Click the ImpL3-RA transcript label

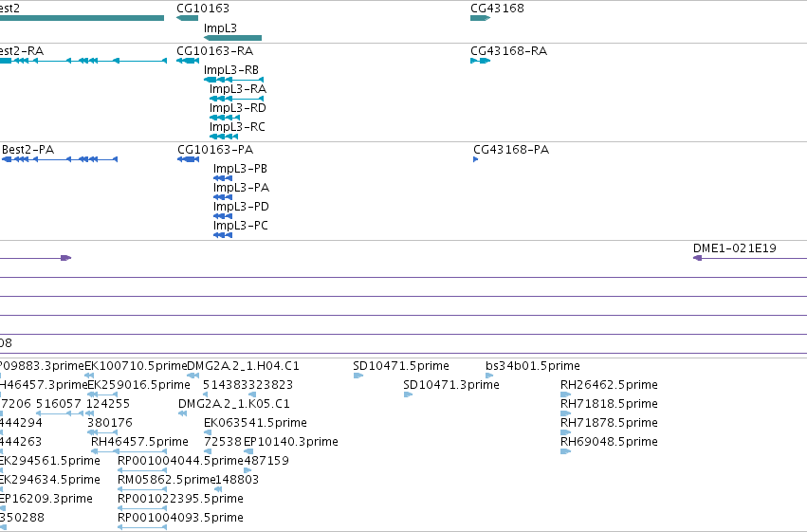point(238,89)
